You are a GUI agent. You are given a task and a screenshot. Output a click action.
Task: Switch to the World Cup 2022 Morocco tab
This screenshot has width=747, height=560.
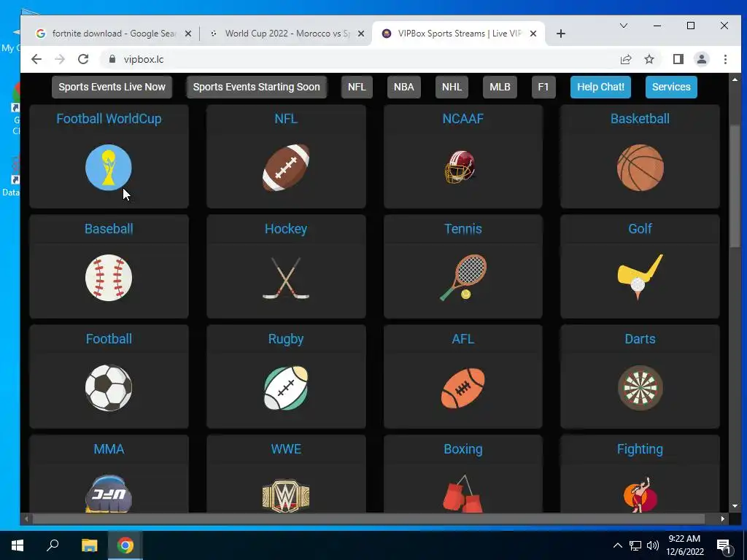[x=286, y=34]
